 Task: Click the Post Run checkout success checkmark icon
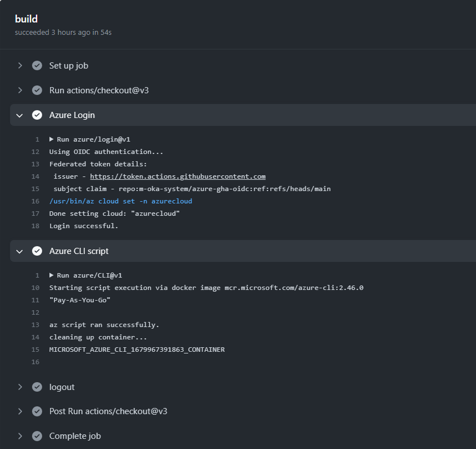[37, 411]
